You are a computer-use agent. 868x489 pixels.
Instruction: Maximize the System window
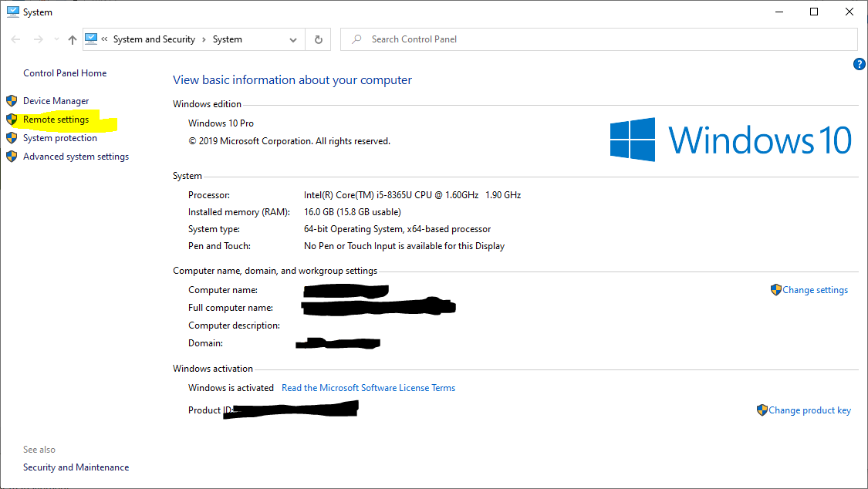[814, 12]
